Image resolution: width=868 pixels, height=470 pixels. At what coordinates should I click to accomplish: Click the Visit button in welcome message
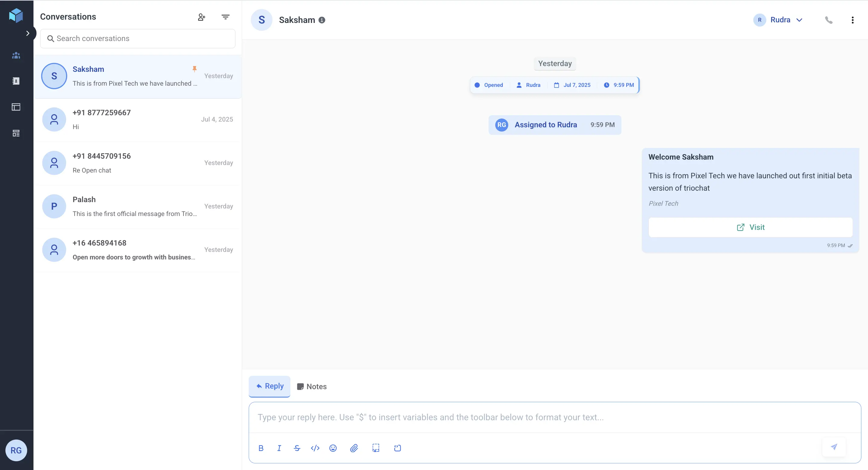(751, 227)
